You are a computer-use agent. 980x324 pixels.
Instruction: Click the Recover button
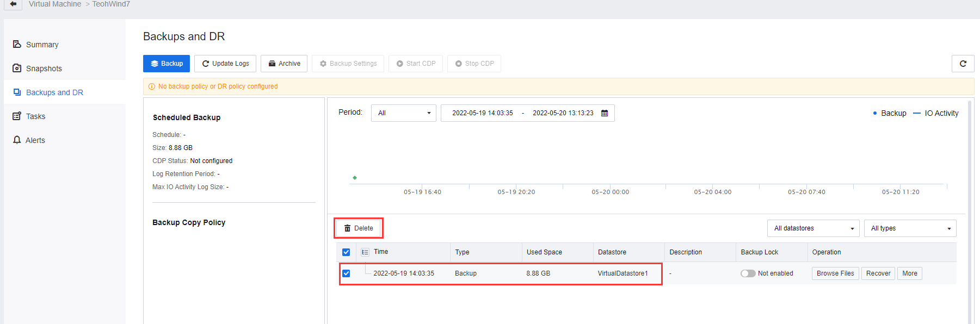point(878,273)
